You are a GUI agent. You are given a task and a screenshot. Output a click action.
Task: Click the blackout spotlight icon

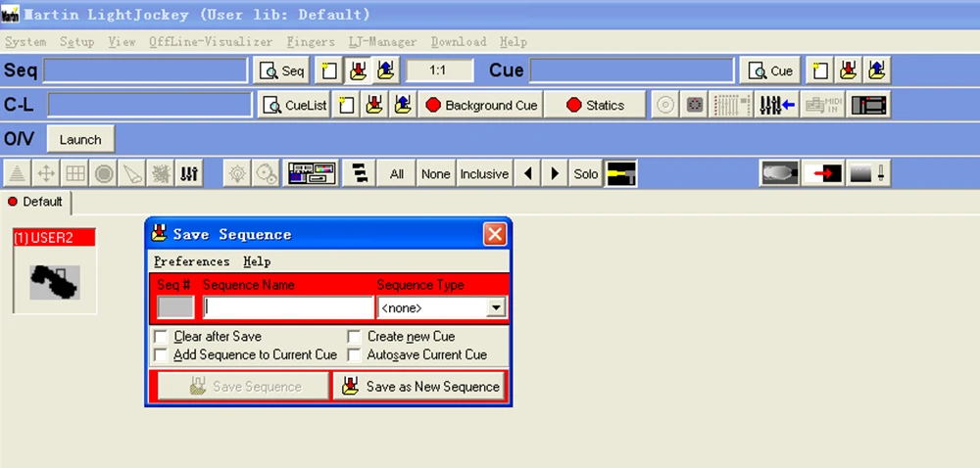[779, 173]
